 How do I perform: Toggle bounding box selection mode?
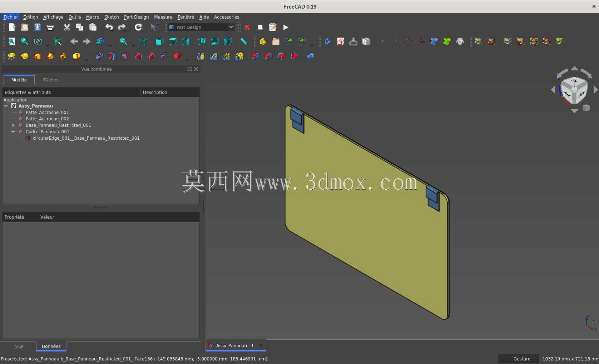(x=58, y=41)
